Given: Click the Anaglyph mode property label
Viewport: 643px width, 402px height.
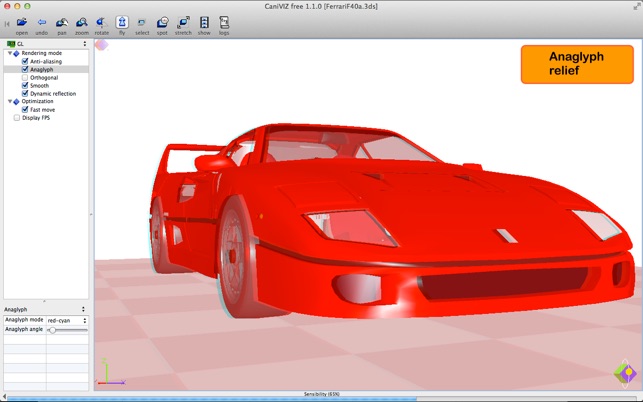Looking at the screenshot, I should [24, 320].
